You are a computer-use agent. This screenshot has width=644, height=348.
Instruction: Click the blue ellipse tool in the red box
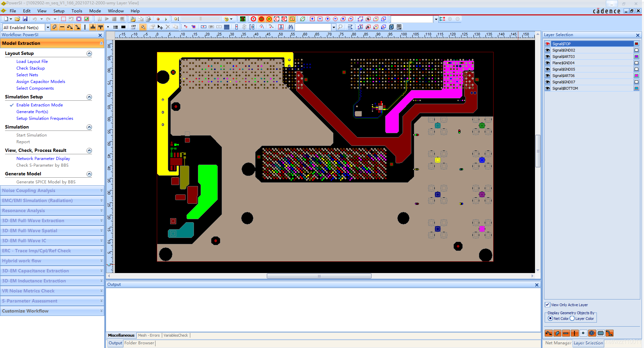click(79, 19)
